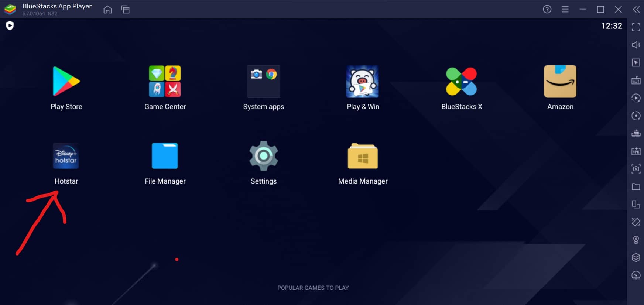Click the volume speaker icon in sidebar

click(x=636, y=45)
